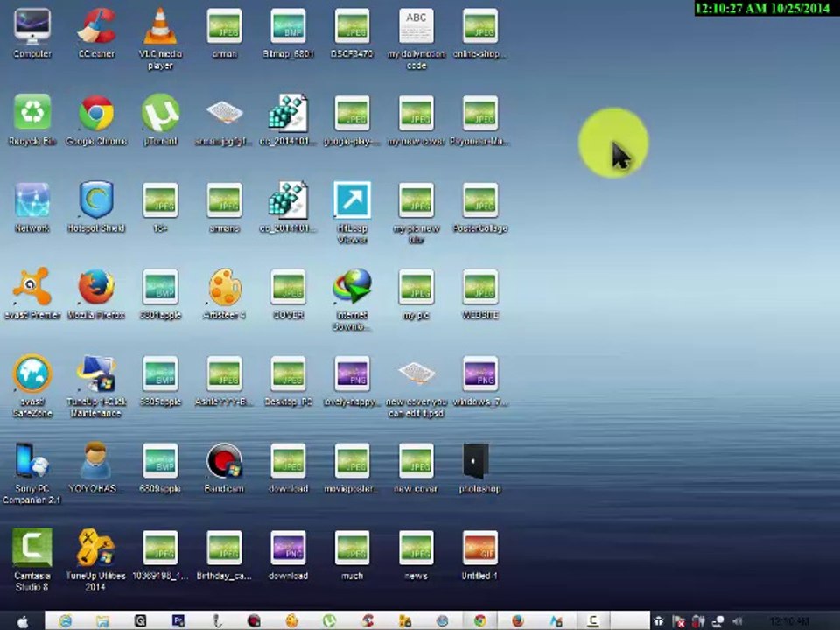Select the COVER JPEG file
Viewport: 840px width, 630px height.
coord(288,294)
